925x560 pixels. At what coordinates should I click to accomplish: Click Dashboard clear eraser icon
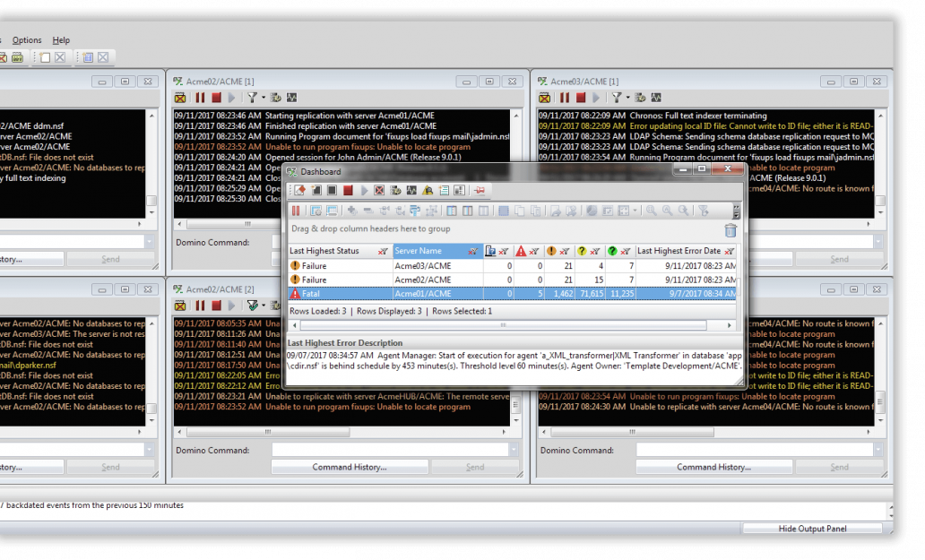pos(300,190)
